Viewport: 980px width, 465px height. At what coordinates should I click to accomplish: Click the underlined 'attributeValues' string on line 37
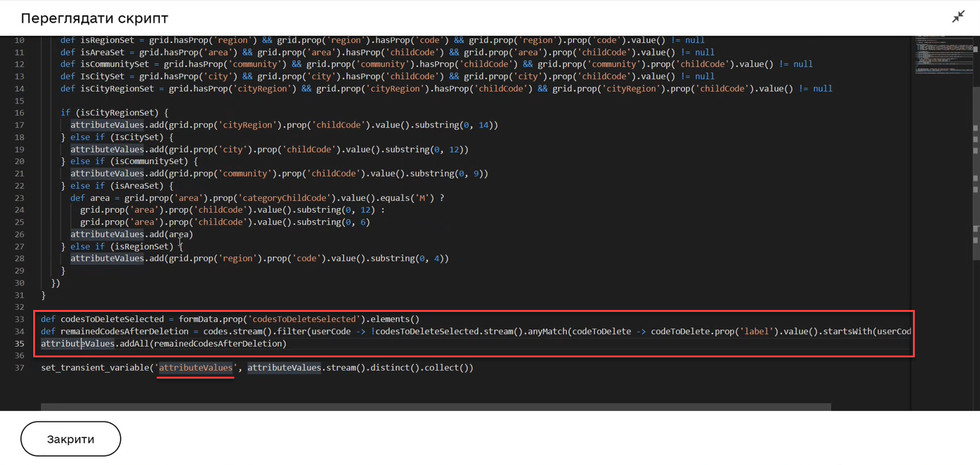196,368
